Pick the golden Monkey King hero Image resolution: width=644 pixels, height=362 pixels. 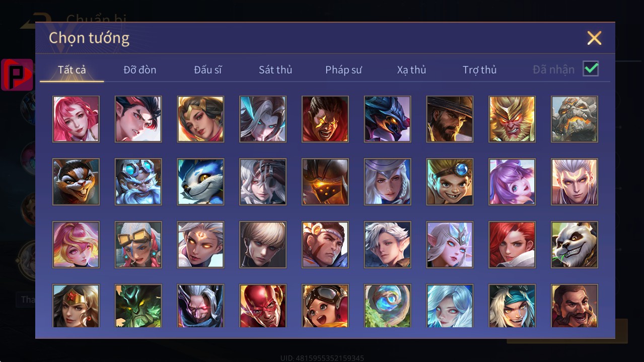click(x=512, y=119)
